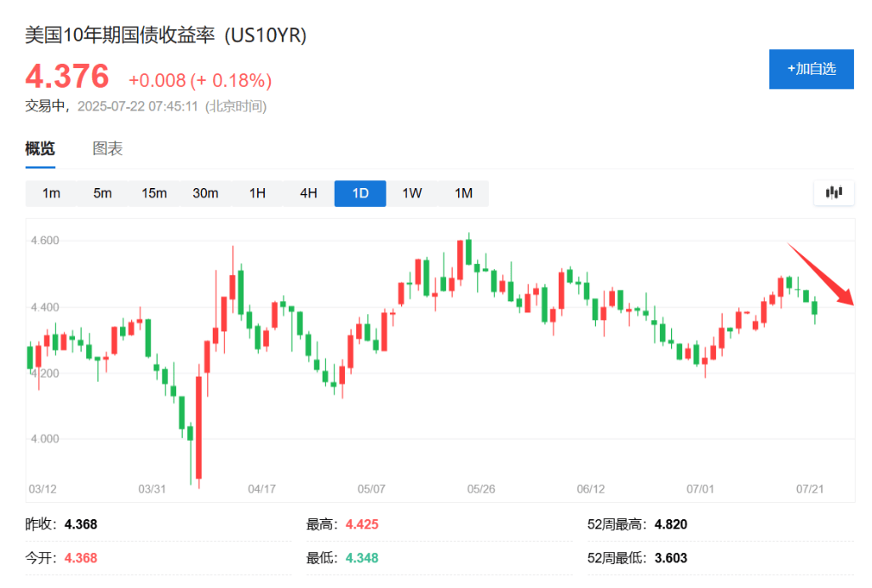Select the 1H timeframe

click(257, 193)
